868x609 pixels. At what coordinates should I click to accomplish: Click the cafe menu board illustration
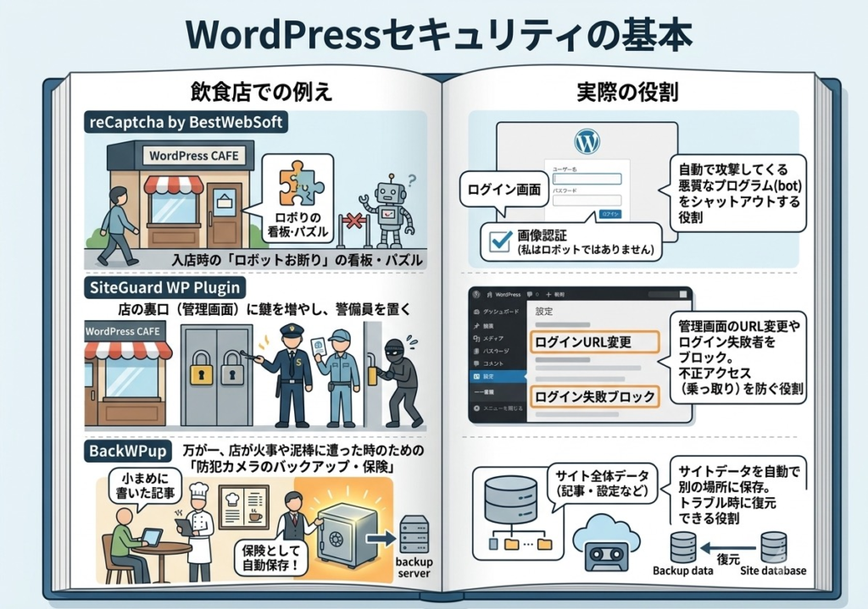(x=243, y=507)
